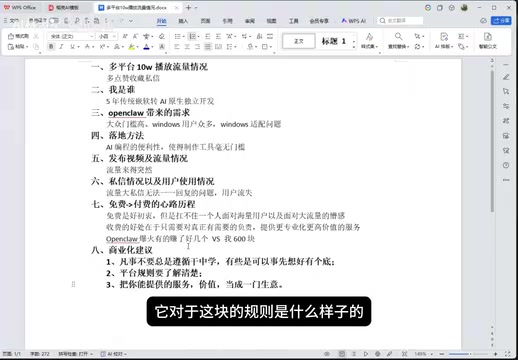
Task: Open the borders dropdown
Action: click(267, 47)
